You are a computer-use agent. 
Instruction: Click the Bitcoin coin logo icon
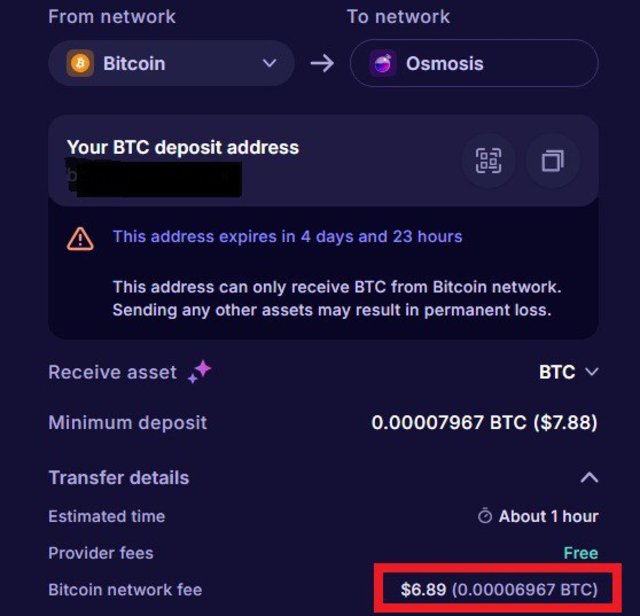pos(80,63)
